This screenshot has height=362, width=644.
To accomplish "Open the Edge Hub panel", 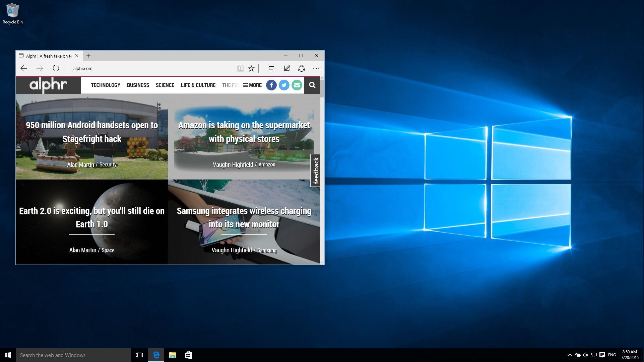I will point(271,68).
